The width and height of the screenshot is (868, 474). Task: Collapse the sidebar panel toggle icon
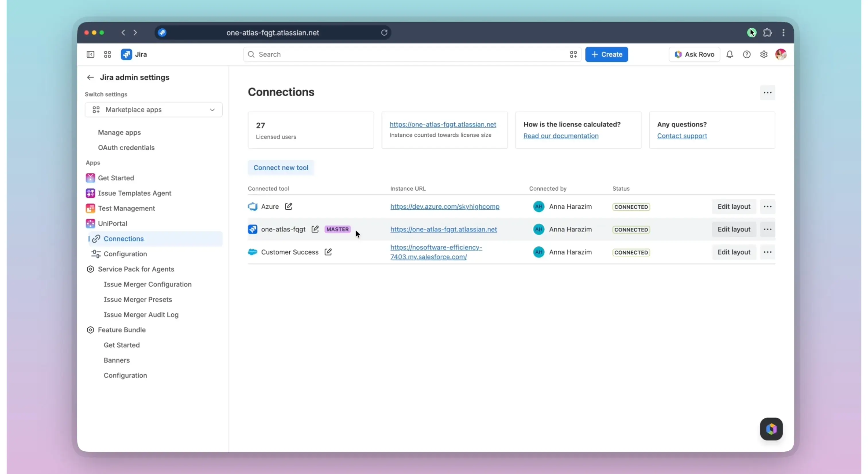(x=90, y=54)
